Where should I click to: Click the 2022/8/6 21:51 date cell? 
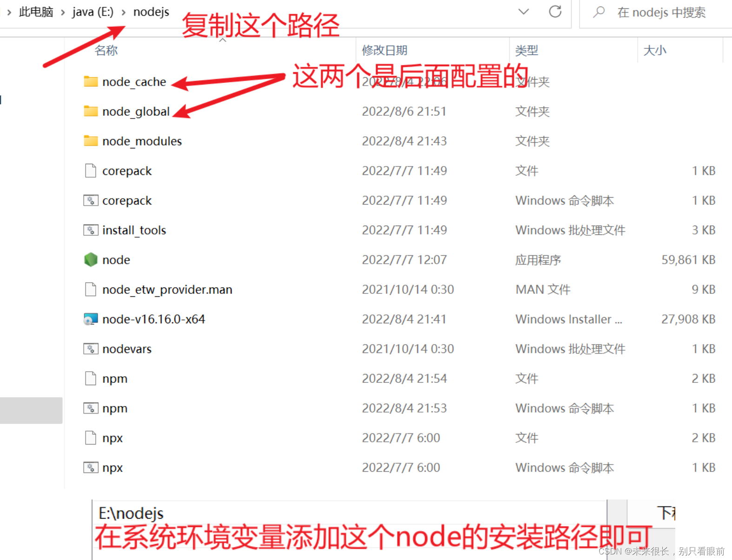pyautogui.click(x=404, y=111)
